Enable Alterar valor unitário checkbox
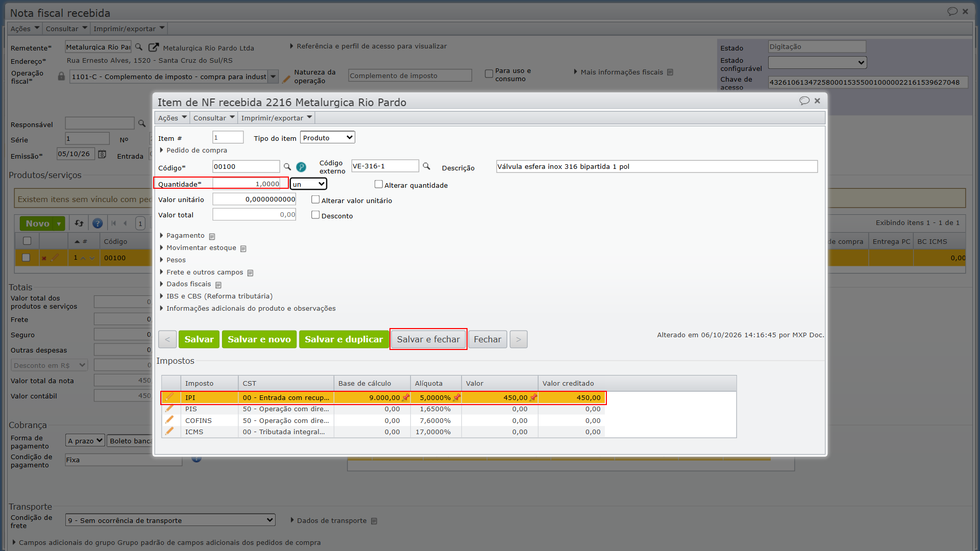This screenshot has width=980, height=551. point(315,200)
